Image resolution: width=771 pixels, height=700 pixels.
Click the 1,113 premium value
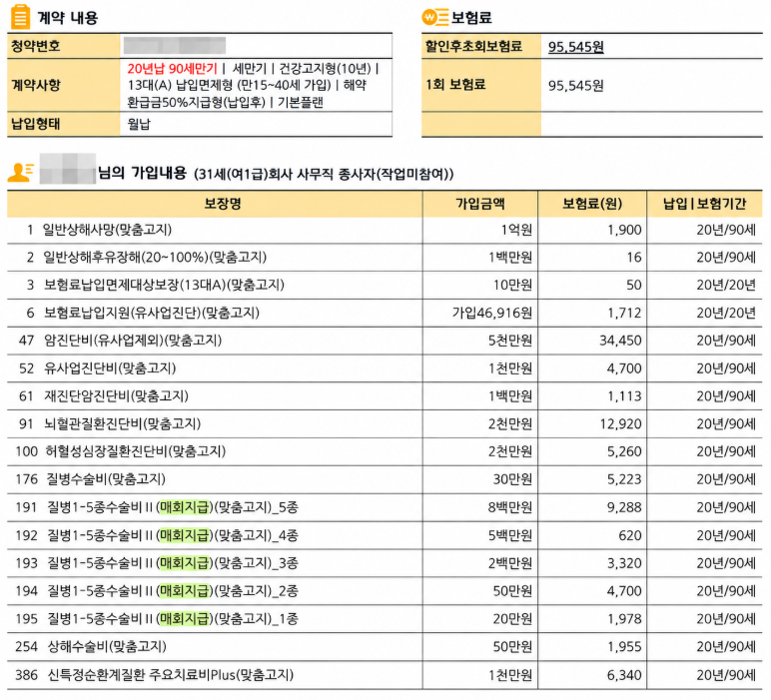tap(624, 396)
